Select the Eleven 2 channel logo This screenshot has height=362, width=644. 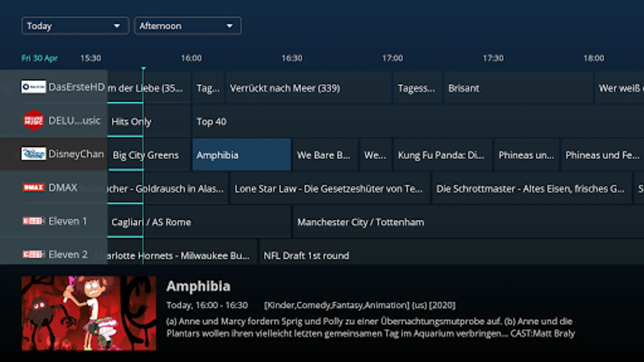[33, 254]
